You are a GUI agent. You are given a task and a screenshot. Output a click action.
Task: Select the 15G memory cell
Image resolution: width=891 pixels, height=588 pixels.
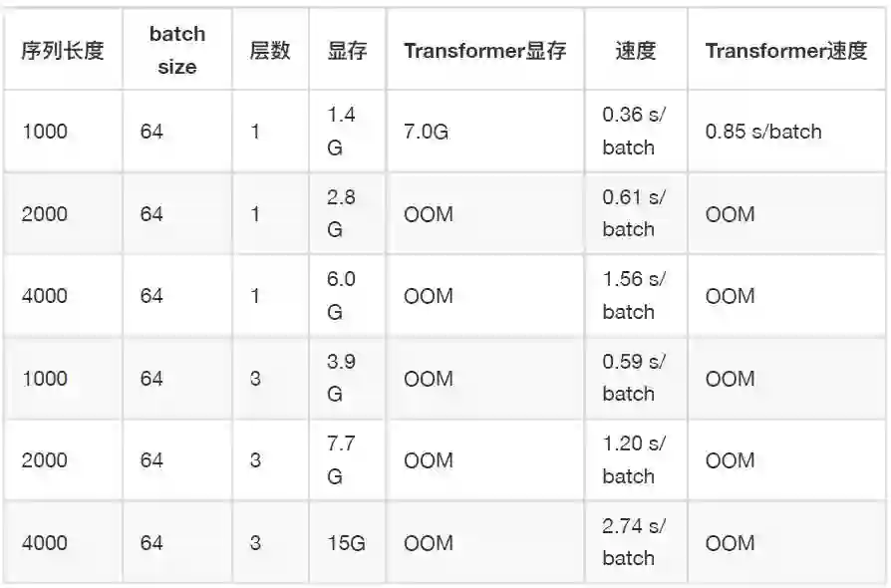coord(346,543)
